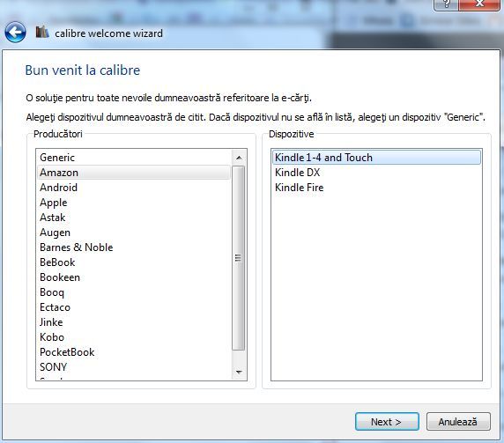Viewport: 504px width, 443px height.
Task: Choose Booq in Producători list
Action: click(x=134, y=292)
